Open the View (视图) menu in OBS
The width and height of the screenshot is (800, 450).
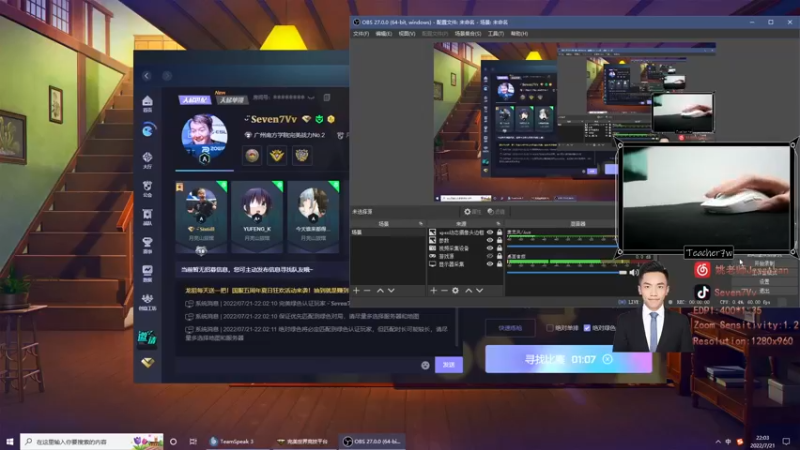click(x=407, y=34)
